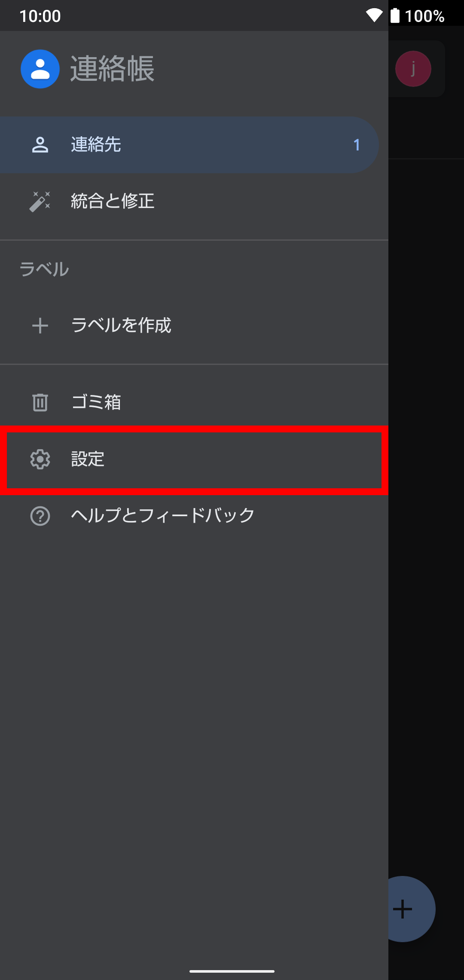The image size is (464, 980).
Task: Open the ゴミ箱 menu entry
Action: point(194,402)
